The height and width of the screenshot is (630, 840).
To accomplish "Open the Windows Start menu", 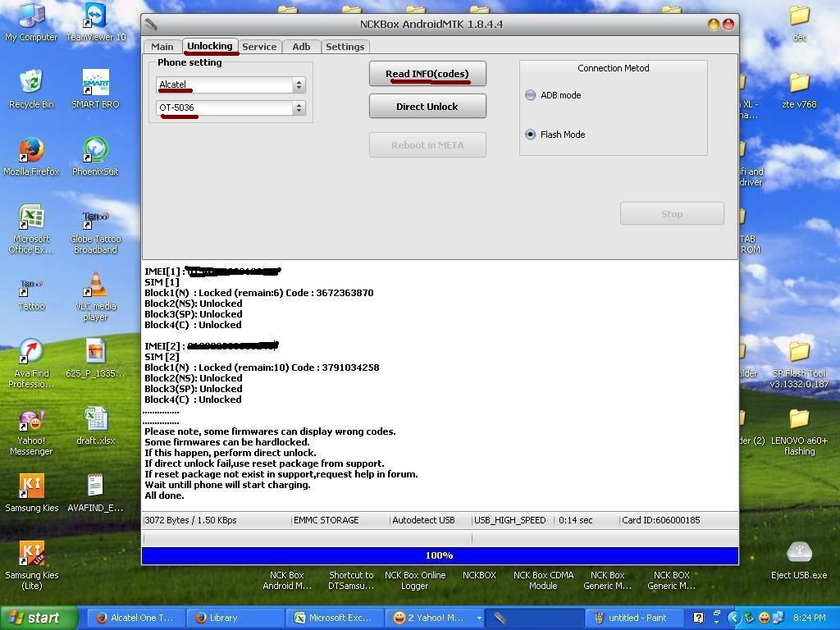I will [34, 618].
